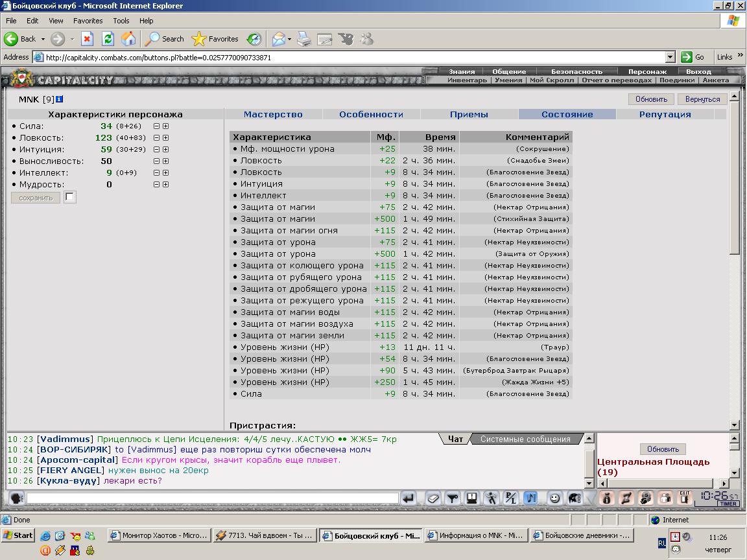Image resolution: width=747 pixels, height=560 pixels.
Task: Open the Tools menu
Action: point(121,21)
